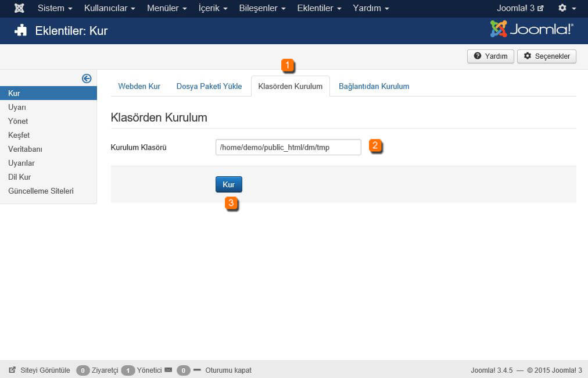Click the Siteyi Görüntüle external link icon
588x378 pixels.
point(12,370)
